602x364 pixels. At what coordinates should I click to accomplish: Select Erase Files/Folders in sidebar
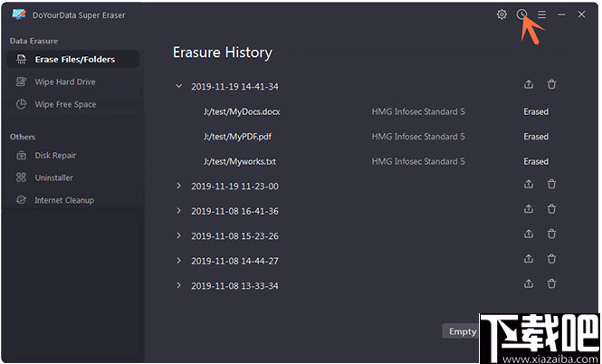pos(73,59)
